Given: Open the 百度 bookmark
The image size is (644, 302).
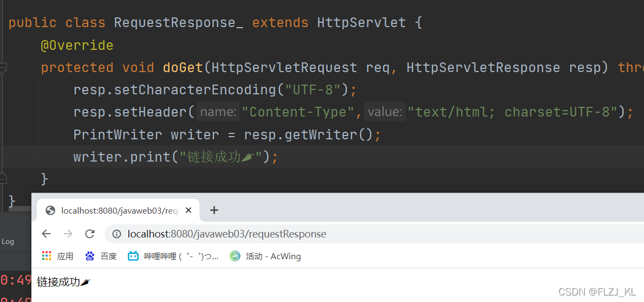Looking at the screenshot, I should click(x=101, y=256).
